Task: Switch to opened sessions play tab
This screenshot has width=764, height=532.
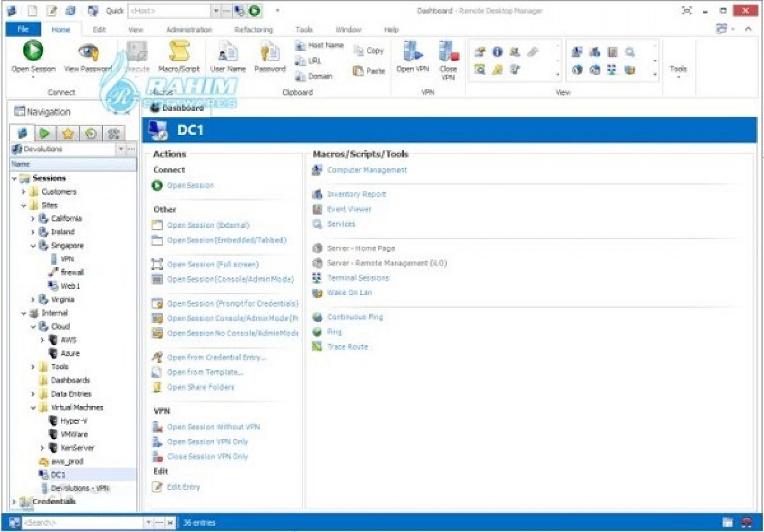Action: coord(44,133)
